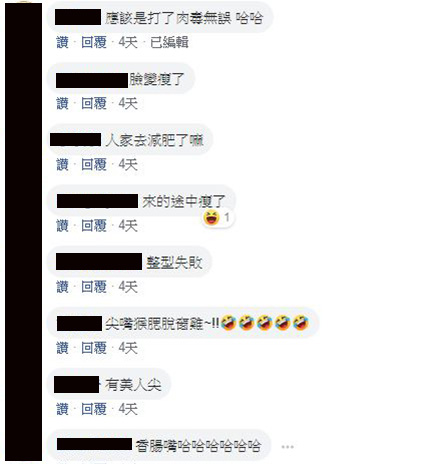Screen dimensions: 447x464
Task: Reply to the 人家去減肥了嘛 comment
Action: coord(94,165)
